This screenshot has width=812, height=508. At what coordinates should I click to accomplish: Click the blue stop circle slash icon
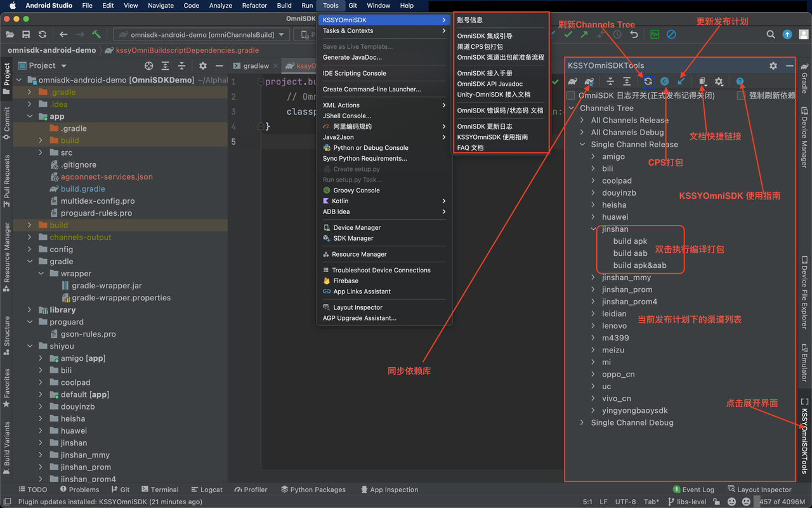pyautogui.click(x=671, y=34)
